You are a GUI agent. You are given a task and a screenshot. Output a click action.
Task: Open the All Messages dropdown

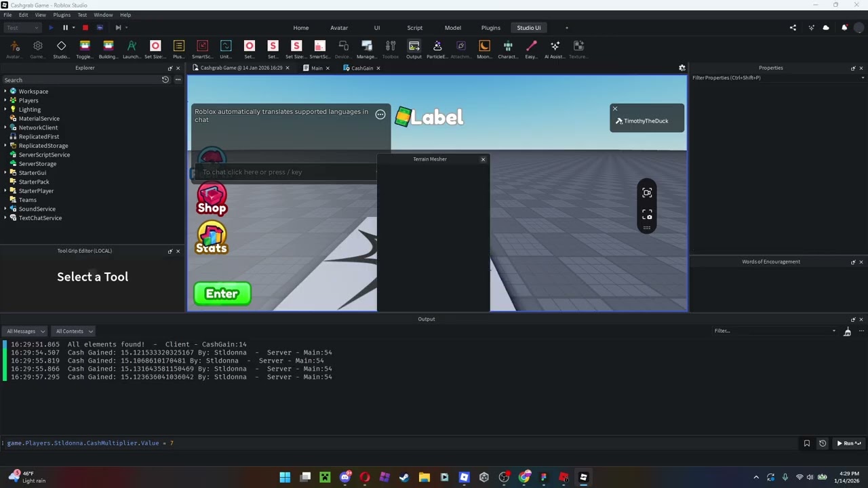25,331
